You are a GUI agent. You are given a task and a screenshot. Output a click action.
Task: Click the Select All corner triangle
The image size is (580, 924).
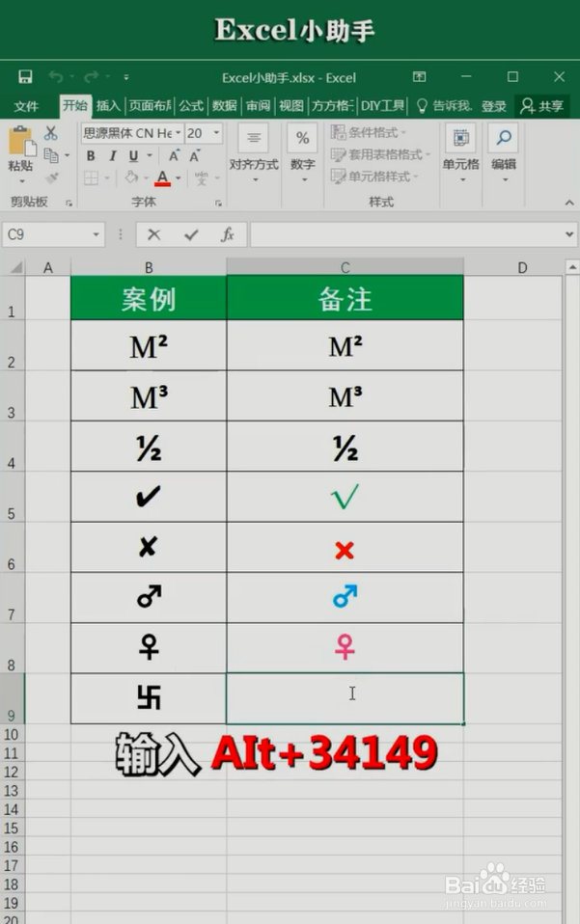pyautogui.click(x=16, y=267)
